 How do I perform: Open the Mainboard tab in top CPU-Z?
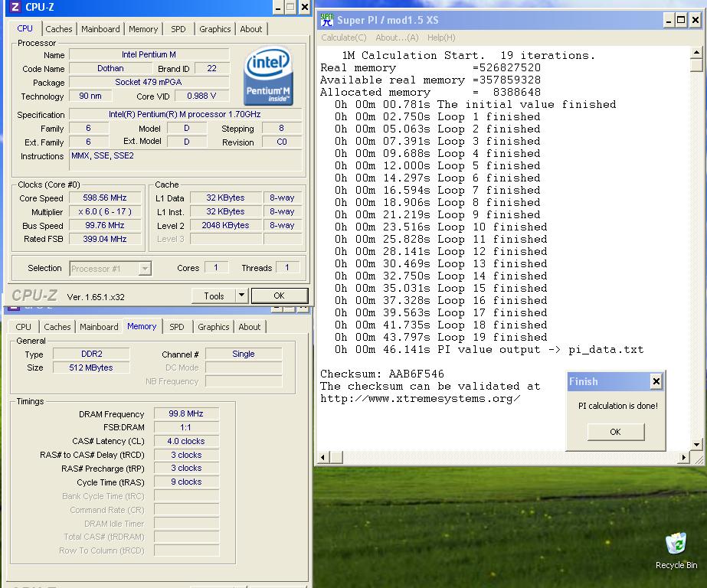[100, 29]
